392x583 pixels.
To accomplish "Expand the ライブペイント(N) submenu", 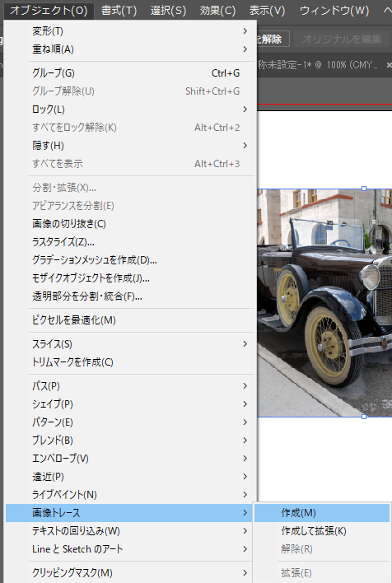I will [131, 495].
